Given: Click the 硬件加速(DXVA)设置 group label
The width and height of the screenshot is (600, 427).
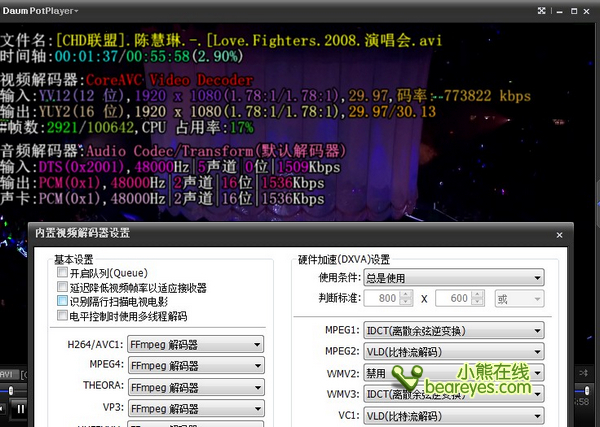Looking at the screenshot, I should tap(344, 259).
